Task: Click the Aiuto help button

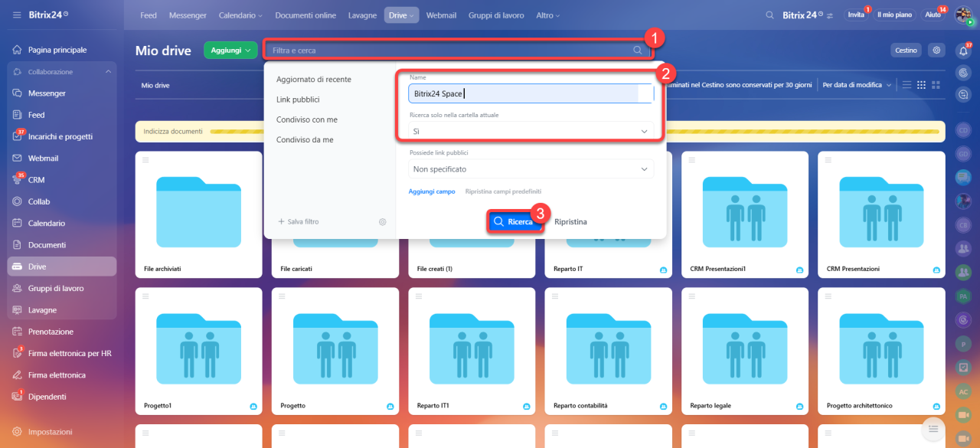Action: pos(933,15)
